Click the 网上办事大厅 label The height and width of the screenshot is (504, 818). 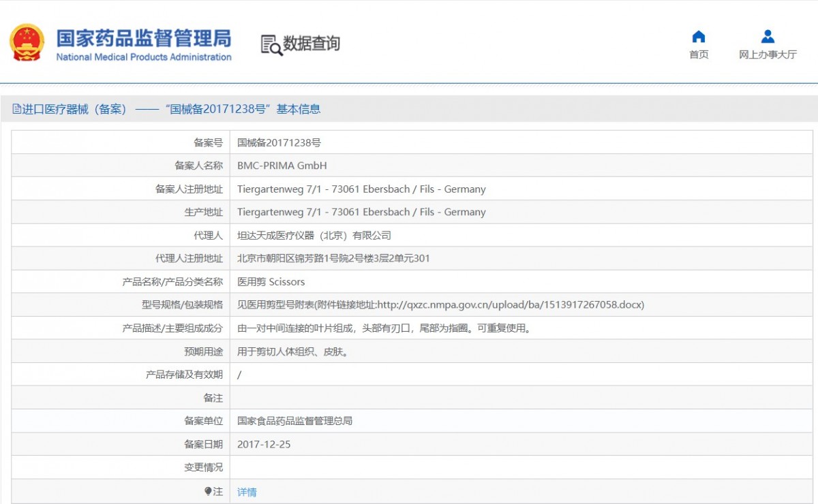point(768,54)
